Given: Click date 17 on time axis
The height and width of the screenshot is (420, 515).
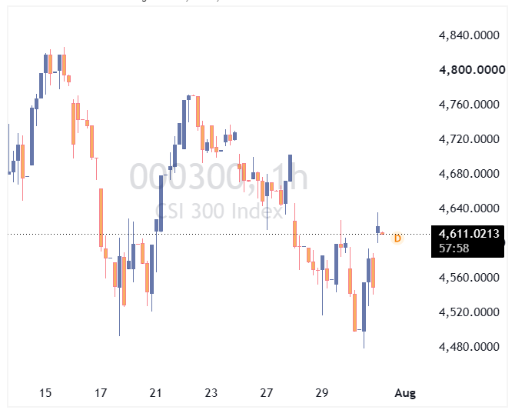Looking at the screenshot, I should click(101, 393).
